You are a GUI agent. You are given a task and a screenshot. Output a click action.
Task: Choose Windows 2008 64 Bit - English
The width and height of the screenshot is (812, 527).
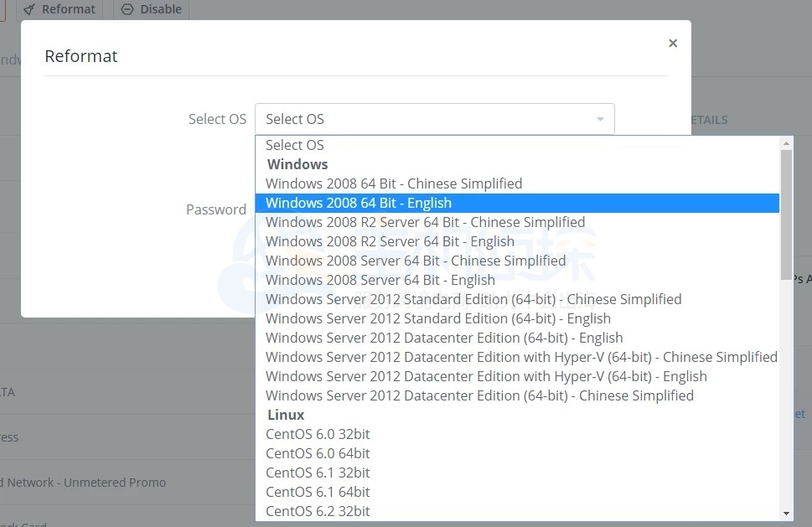[359, 203]
